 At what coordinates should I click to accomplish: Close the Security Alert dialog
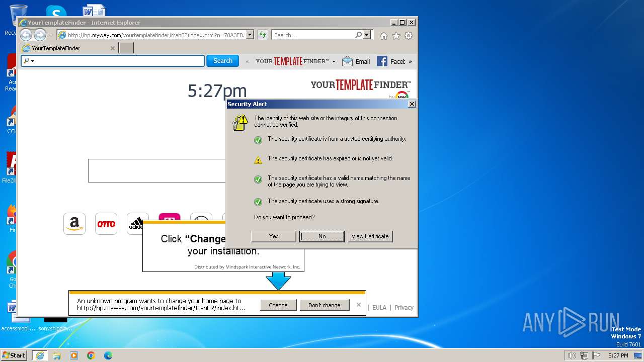(x=412, y=104)
